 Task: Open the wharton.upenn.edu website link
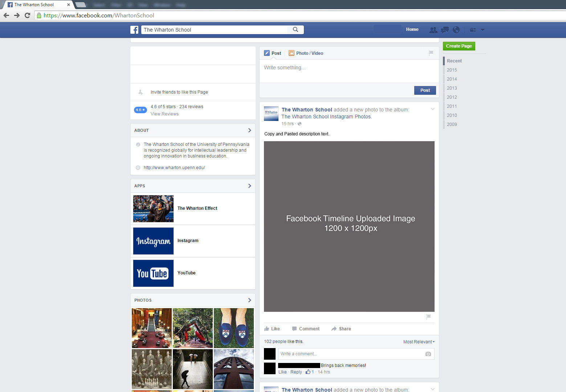(x=174, y=168)
